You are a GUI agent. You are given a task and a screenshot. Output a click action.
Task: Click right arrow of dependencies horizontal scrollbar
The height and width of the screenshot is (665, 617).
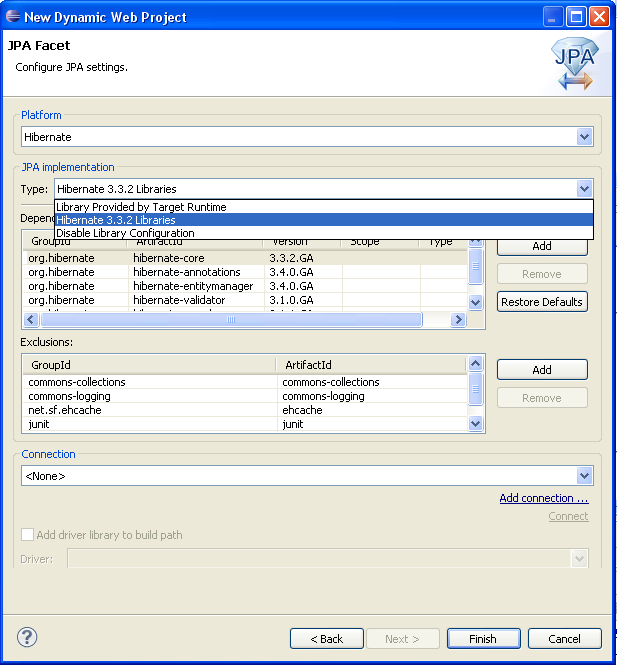click(x=458, y=319)
